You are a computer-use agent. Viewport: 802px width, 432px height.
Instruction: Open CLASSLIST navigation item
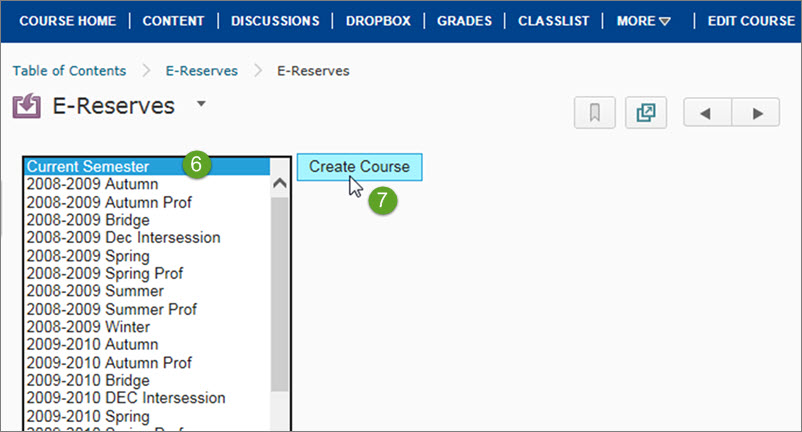tap(554, 20)
